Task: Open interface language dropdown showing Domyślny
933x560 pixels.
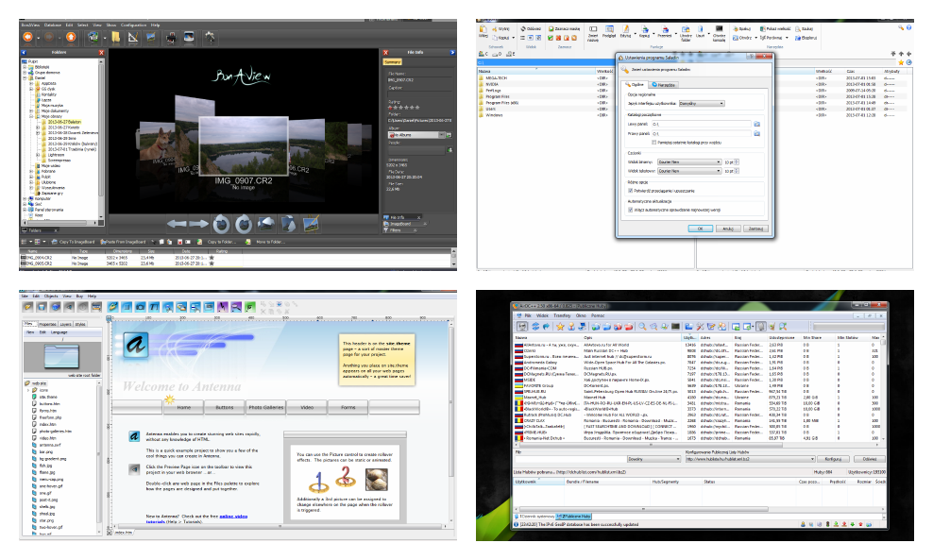Action: 702,104
